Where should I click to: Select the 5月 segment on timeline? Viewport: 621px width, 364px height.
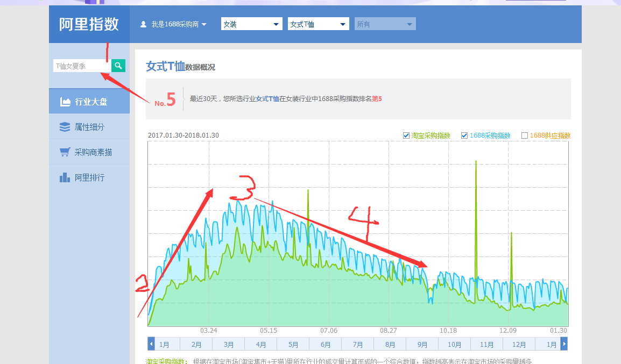tap(293, 344)
